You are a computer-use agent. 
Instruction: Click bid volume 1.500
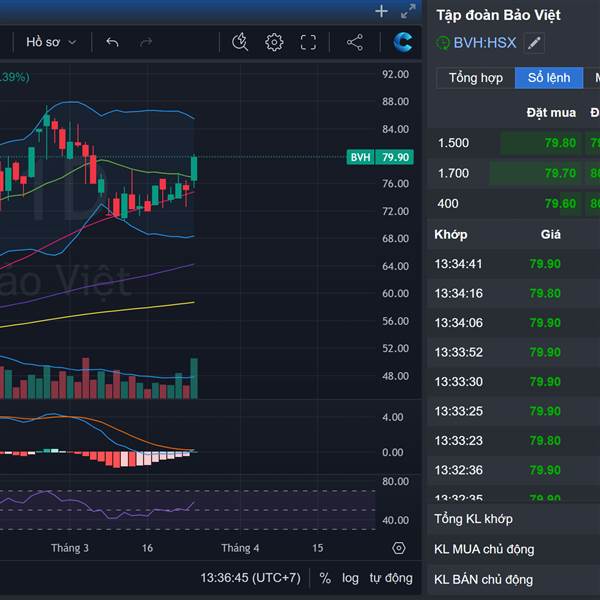coord(453,143)
